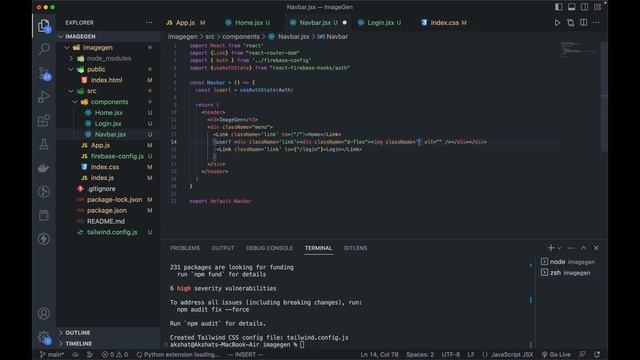Open the Manage gear icon
The image size is (640, 360).
[44, 337]
